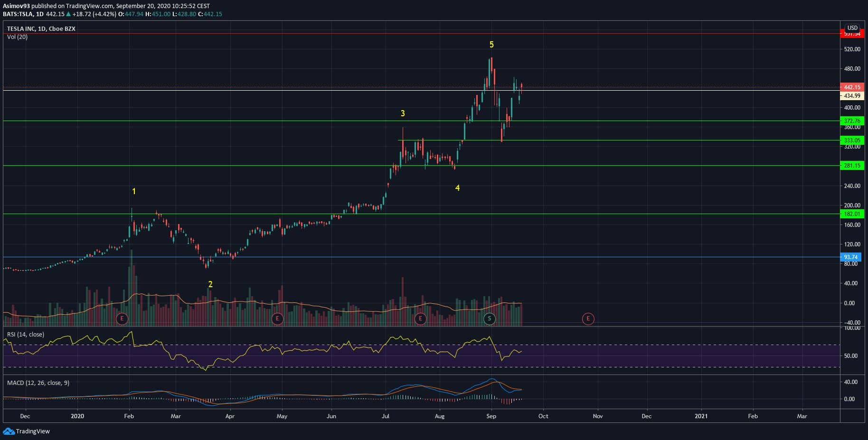Select the Vol (20) indicator label
The height and width of the screenshot is (440, 868).
click(x=17, y=37)
